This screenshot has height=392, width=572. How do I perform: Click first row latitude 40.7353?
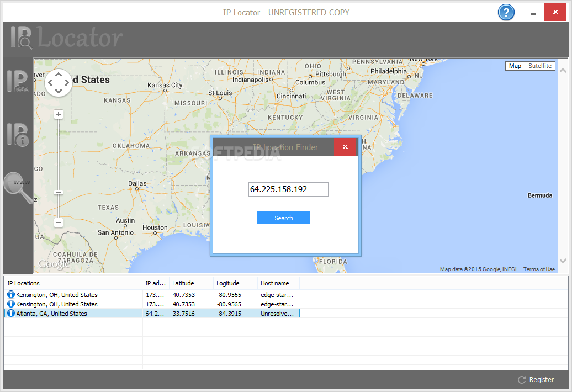183,295
